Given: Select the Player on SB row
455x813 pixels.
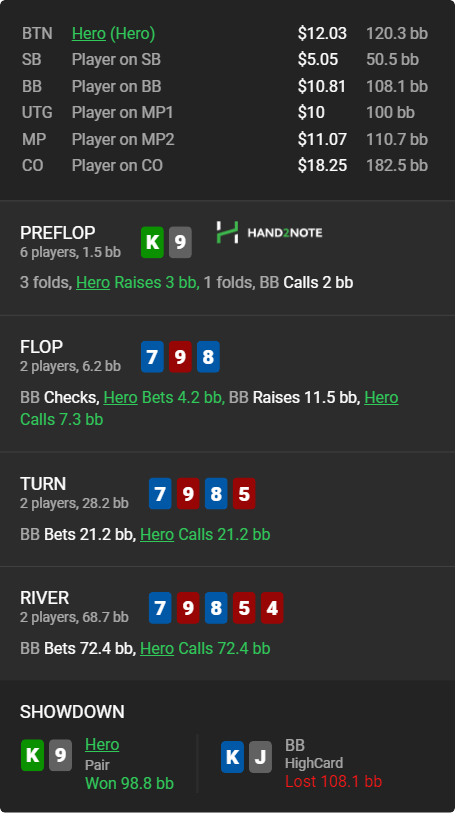Looking at the screenshot, I should click(225, 60).
